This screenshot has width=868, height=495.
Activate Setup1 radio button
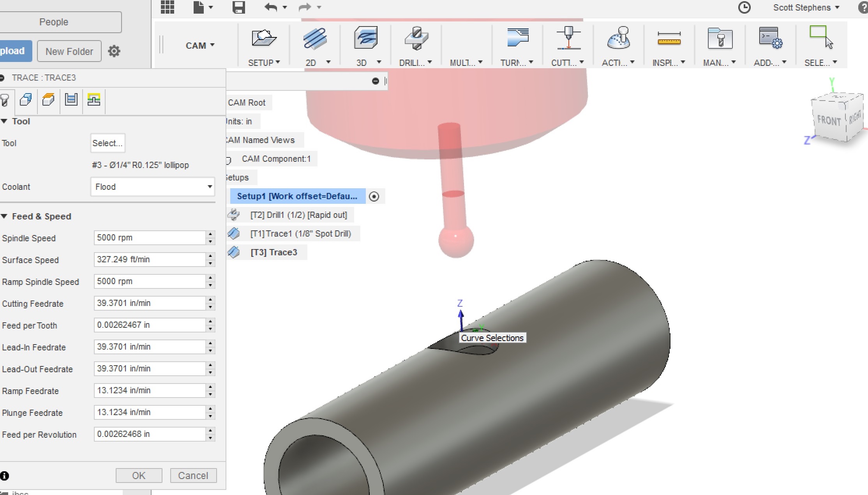[x=374, y=196]
